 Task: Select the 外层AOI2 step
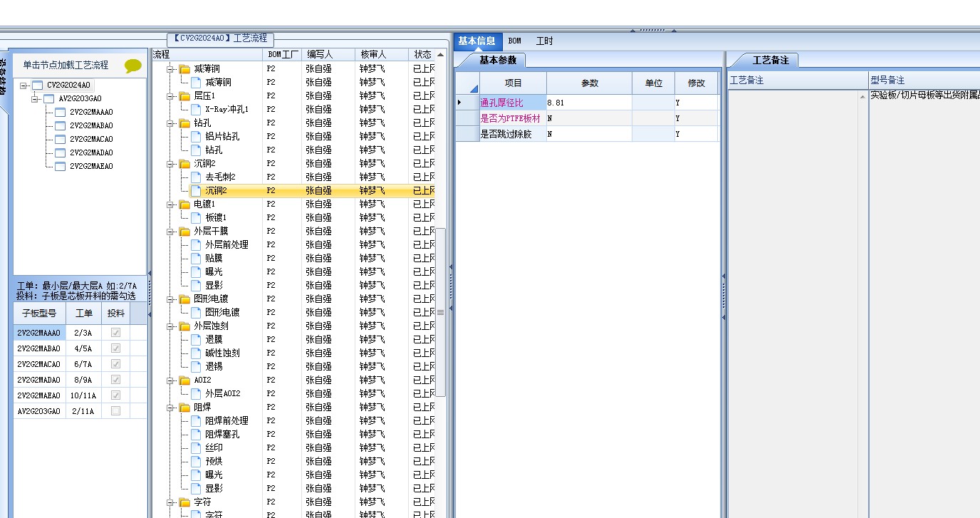[x=223, y=394]
